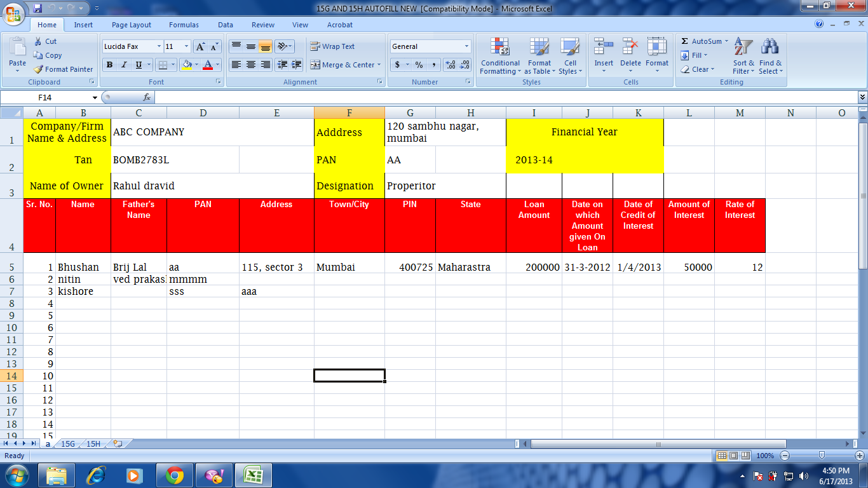The image size is (868, 488).
Task: Center text horizontally
Action: click(251, 65)
